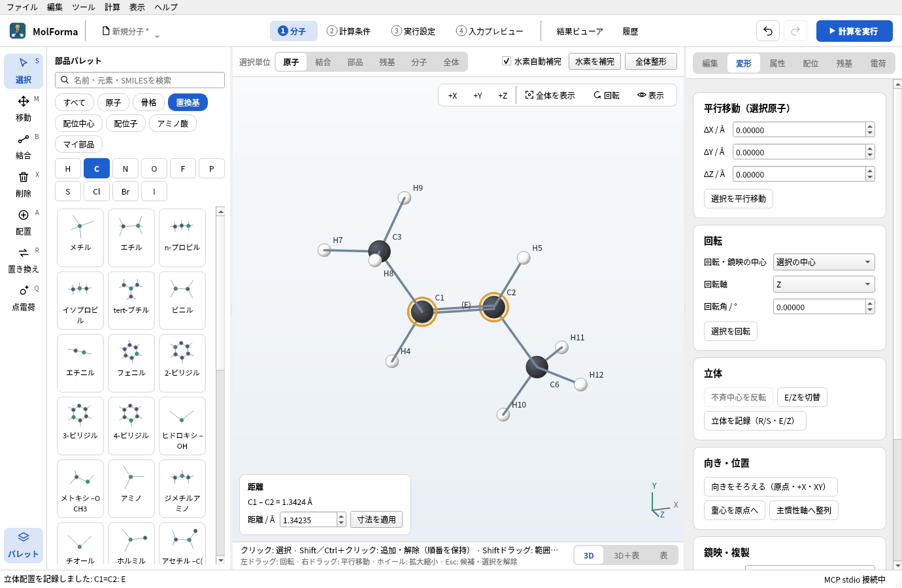Select the tert-ブチル substituent tile
Viewport: 902px width, 588px height.
131,300
